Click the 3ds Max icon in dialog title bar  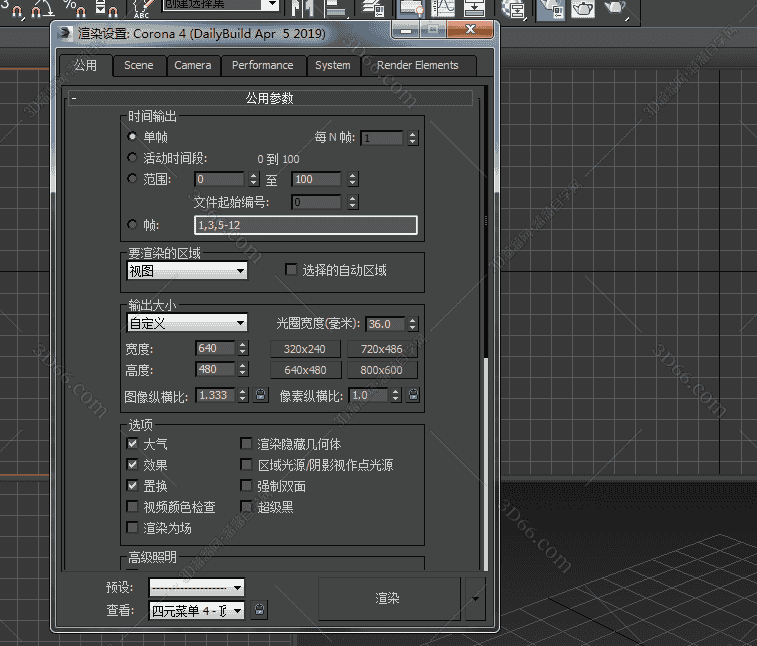click(x=66, y=31)
